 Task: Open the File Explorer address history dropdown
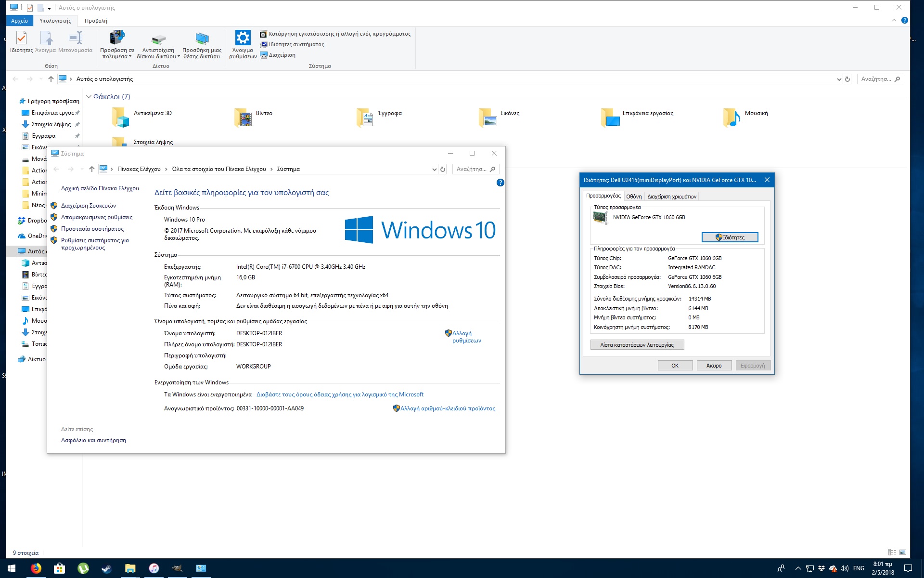point(839,79)
